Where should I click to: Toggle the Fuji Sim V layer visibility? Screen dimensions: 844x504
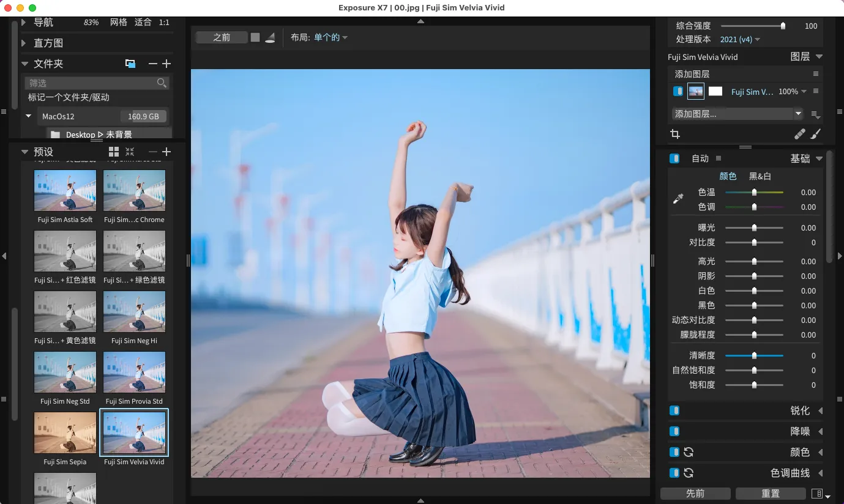pos(678,91)
